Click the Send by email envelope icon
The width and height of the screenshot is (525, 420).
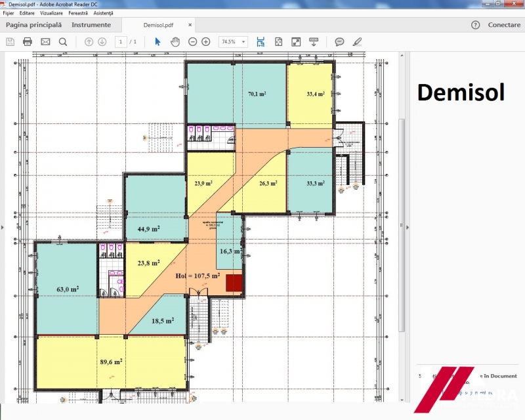[x=45, y=41]
